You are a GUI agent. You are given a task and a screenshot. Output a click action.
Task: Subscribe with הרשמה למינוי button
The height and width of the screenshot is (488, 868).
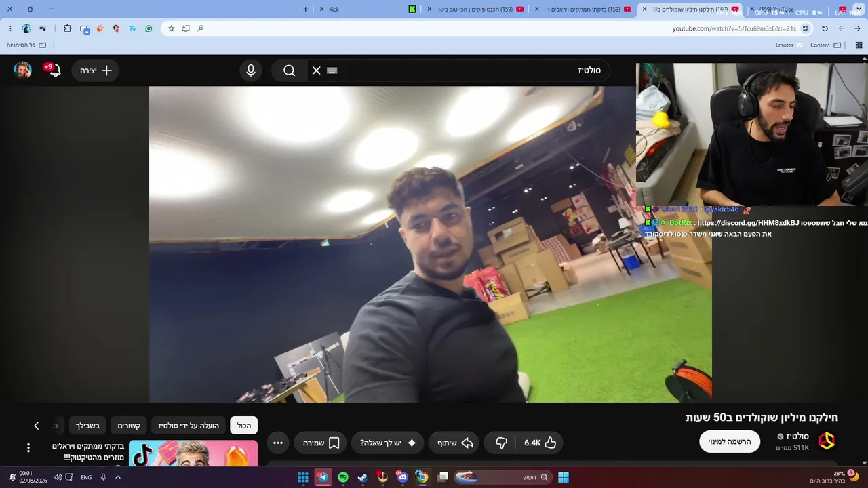730,441
